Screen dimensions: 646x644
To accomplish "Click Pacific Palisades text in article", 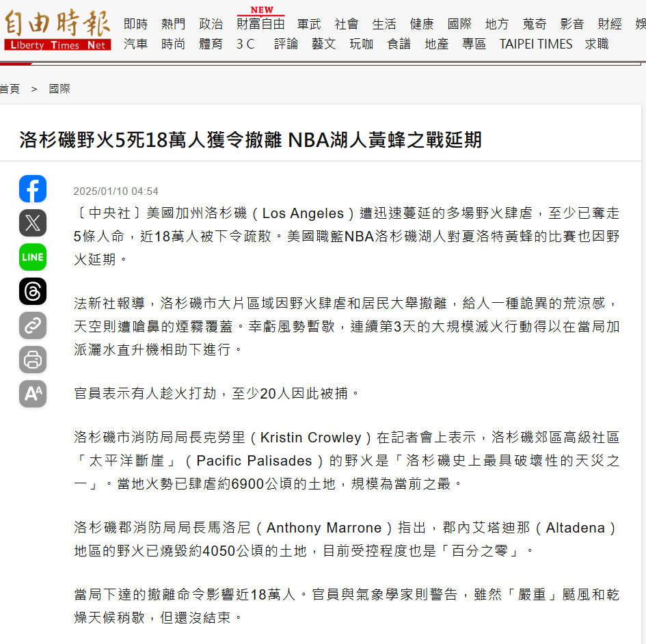I will tap(254, 461).
